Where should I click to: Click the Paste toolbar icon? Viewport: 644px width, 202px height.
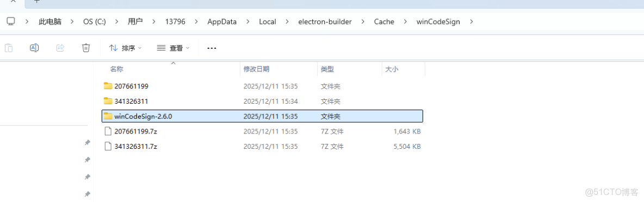tap(9, 48)
